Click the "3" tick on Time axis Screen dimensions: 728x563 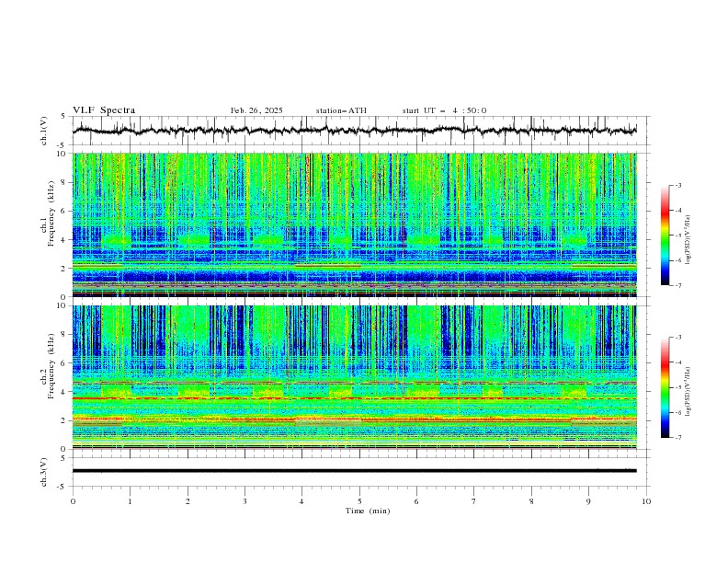(x=245, y=501)
